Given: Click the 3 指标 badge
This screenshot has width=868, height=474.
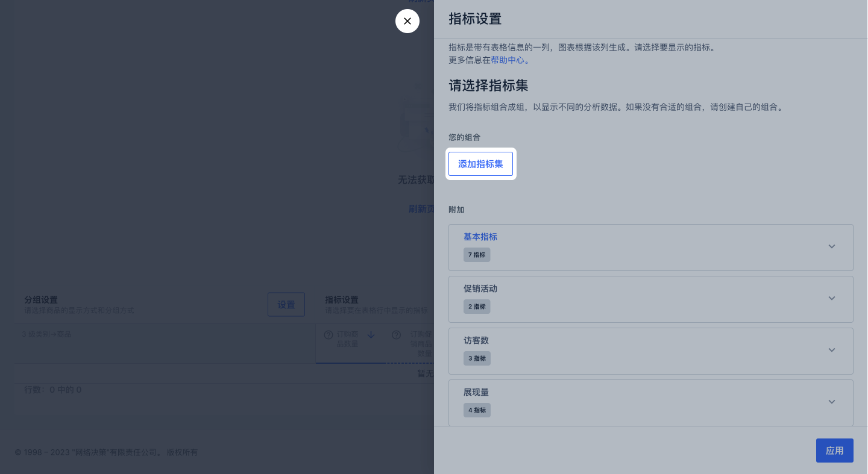Looking at the screenshot, I should pos(477,358).
